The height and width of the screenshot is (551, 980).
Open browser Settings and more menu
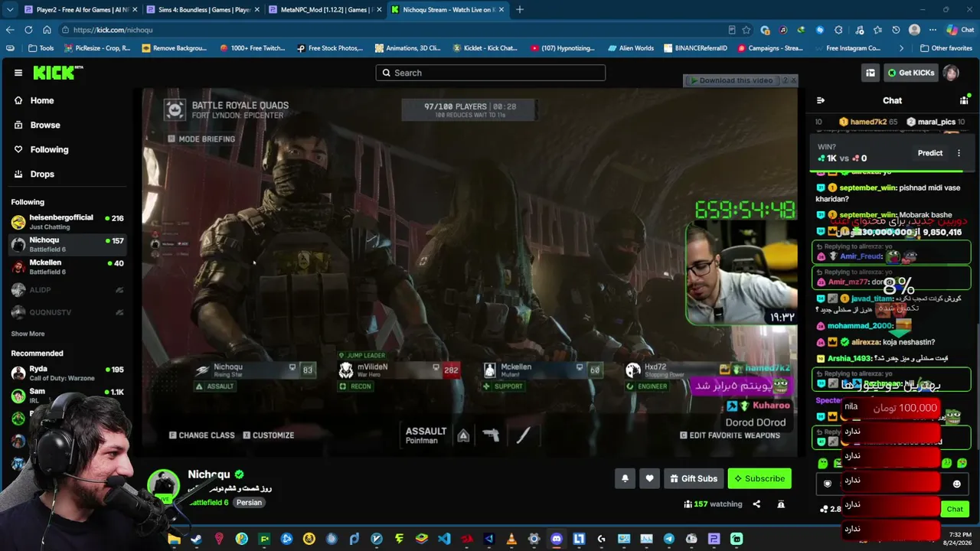(933, 30)
